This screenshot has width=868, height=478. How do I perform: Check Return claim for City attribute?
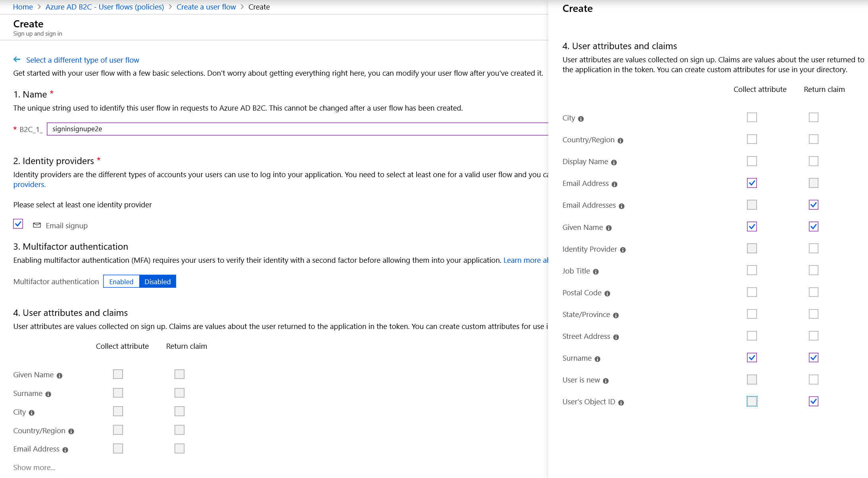pos(813,117)
